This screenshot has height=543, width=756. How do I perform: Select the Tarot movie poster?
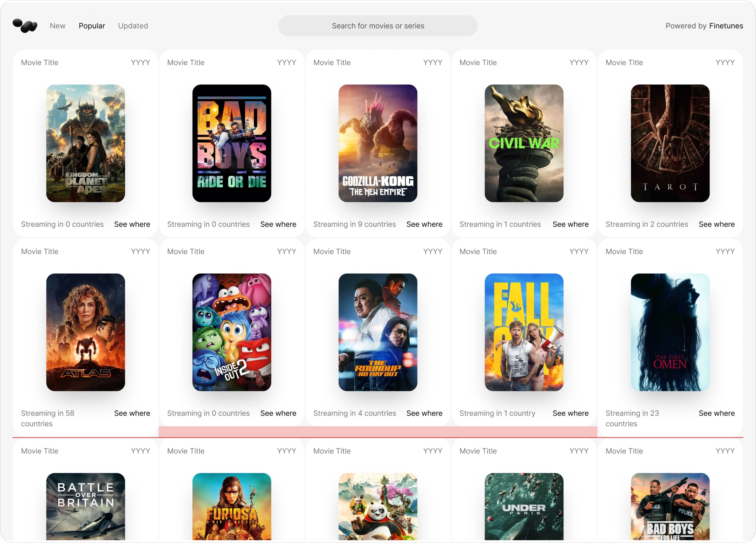click(x=670, y=143)
